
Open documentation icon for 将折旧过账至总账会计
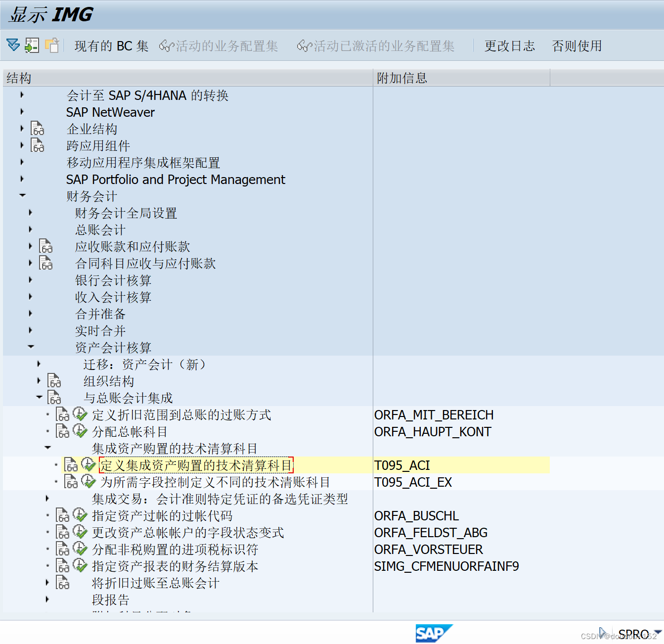(x=63, y=583)
